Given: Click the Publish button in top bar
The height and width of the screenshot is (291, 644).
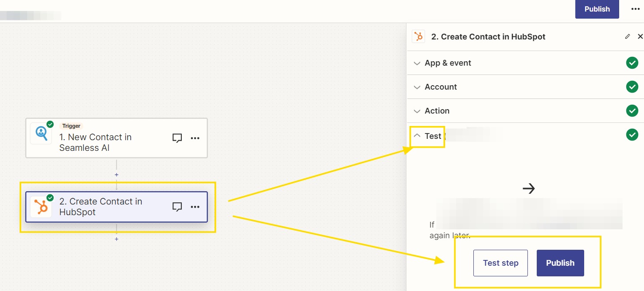Looking at the screenshot, I should coord(597,9).
